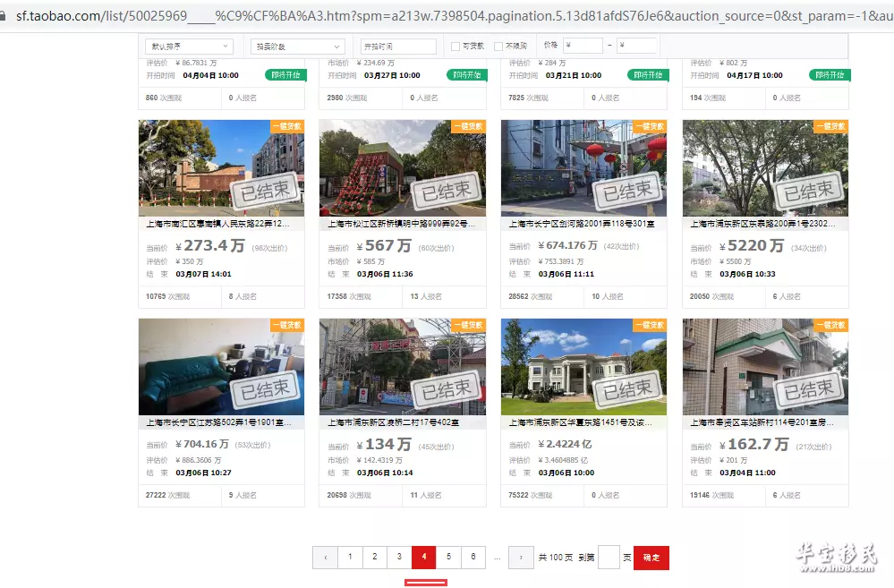The height and width of the screenshot is (588, 894).
Task: Click the 开拍时间 date field
Action: [x=398, y=47]
